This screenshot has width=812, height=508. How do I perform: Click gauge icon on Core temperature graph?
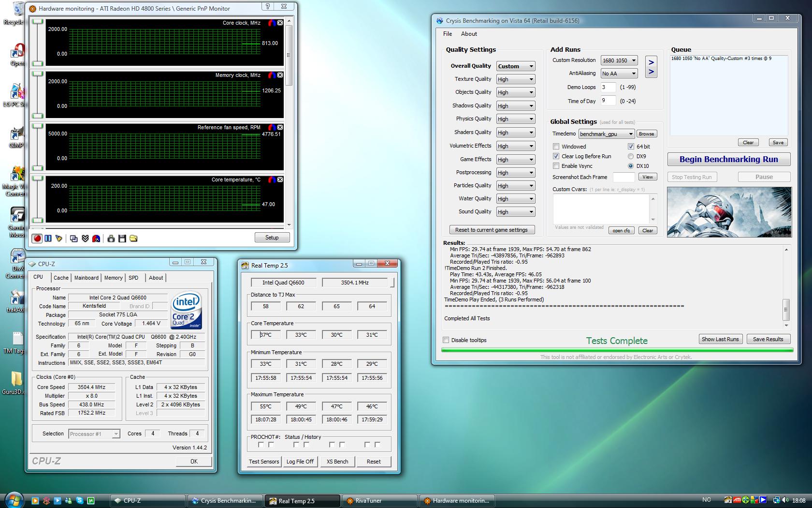point(272,179)
